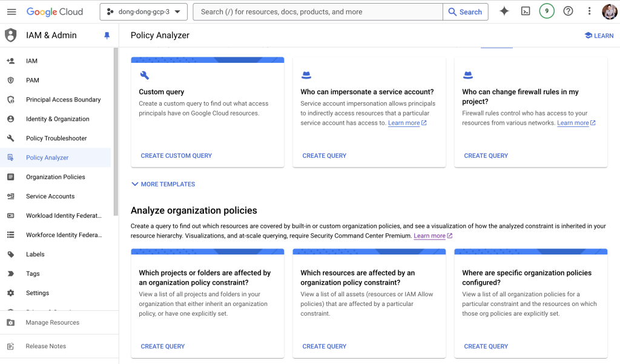The width and height of the screenshot is (620, 364).
Task: Open the three-dot settings menu
Action: pos(589,11)
